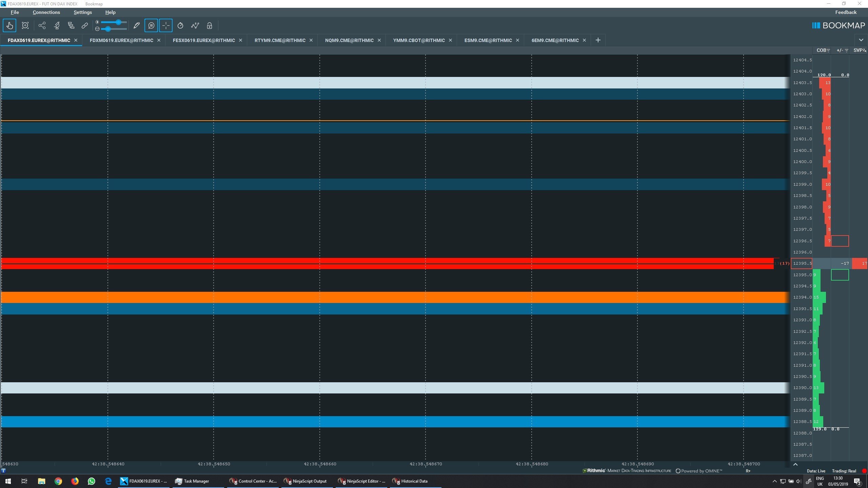
Task: Open Firefox from taskbar
Action: pyautogui.click(x=75, y=481)
